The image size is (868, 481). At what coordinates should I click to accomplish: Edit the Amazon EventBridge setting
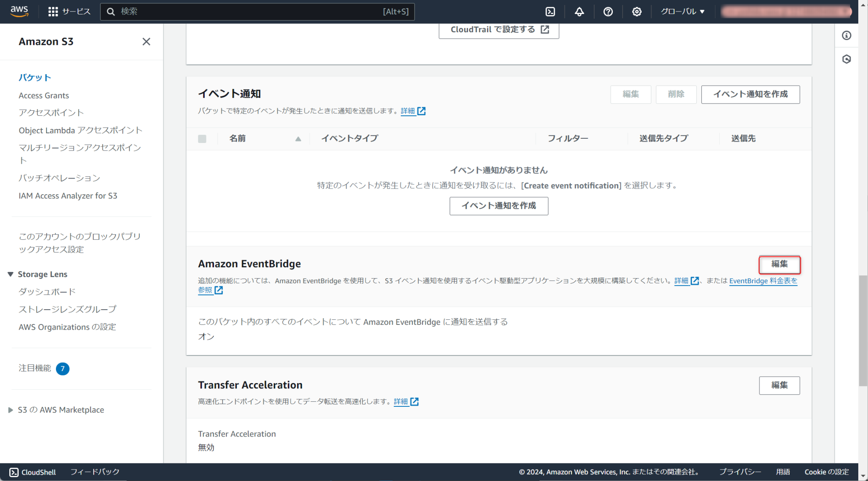(x=779, y=265)
